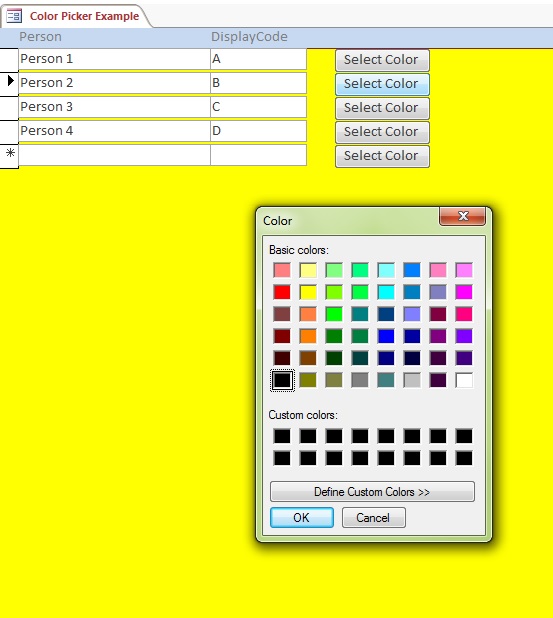Click the Person 1 name field
This screenshot has width=553, height=618.
click(x=114, y=59)
